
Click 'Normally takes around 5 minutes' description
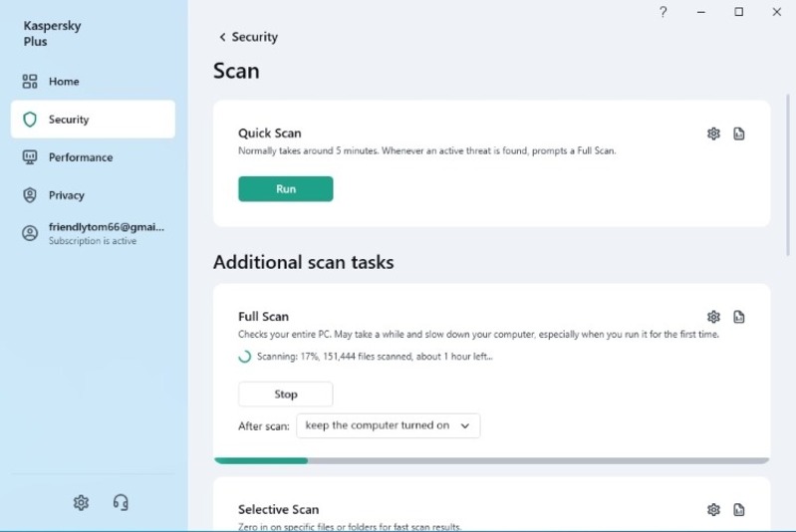(427, 150)
